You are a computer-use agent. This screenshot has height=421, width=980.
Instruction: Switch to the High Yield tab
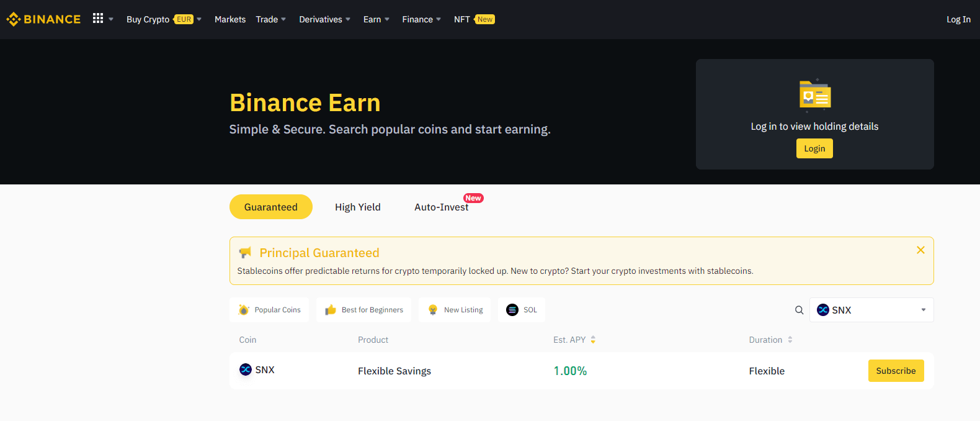358,207
